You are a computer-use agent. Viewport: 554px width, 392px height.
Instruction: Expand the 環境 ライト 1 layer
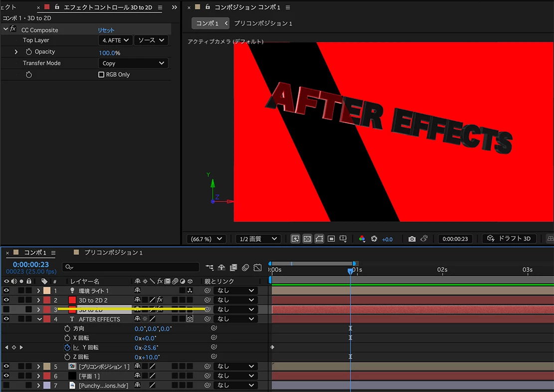tap(38, 291)
